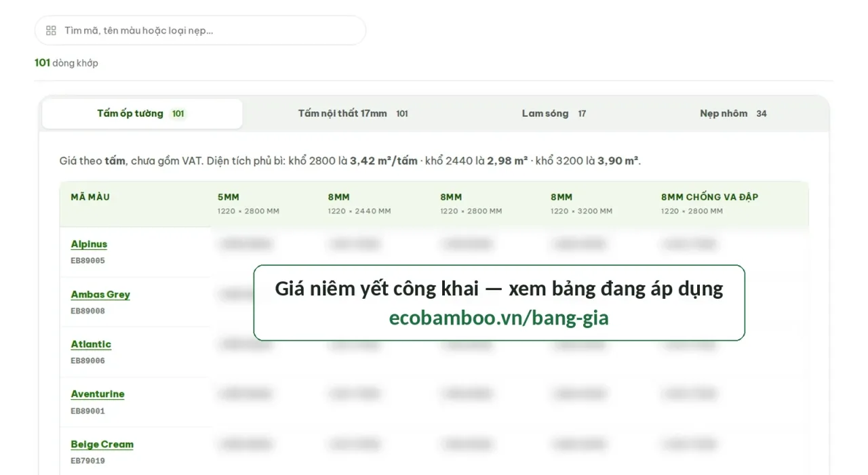
Task: Click the 5MM column header
Action: pyautogui.click(x=248, y=203)
